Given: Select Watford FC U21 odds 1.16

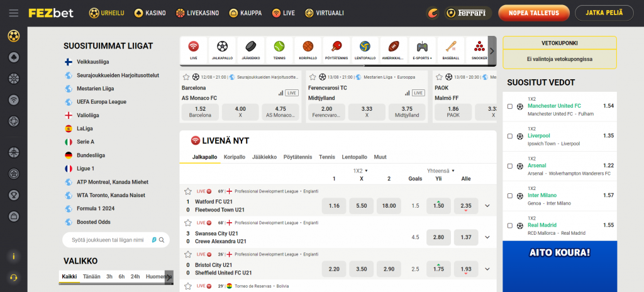Looking at the screenshot, I should (x=334, y=206).
